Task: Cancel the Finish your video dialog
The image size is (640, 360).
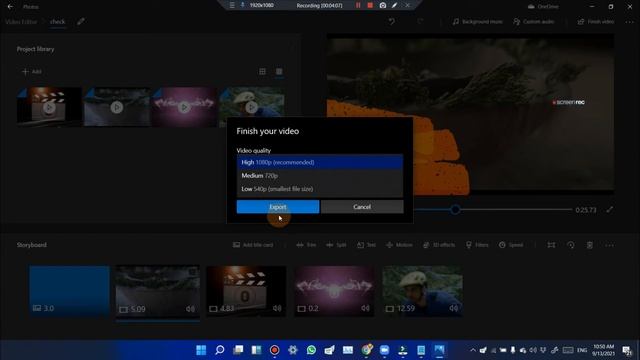Action: (362, 207)
